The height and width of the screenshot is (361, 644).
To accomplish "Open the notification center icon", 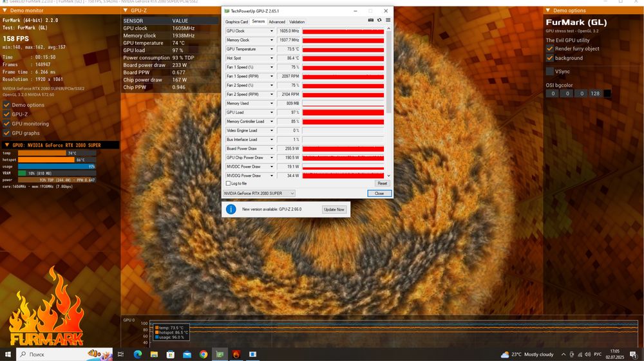I will point(634,355).
